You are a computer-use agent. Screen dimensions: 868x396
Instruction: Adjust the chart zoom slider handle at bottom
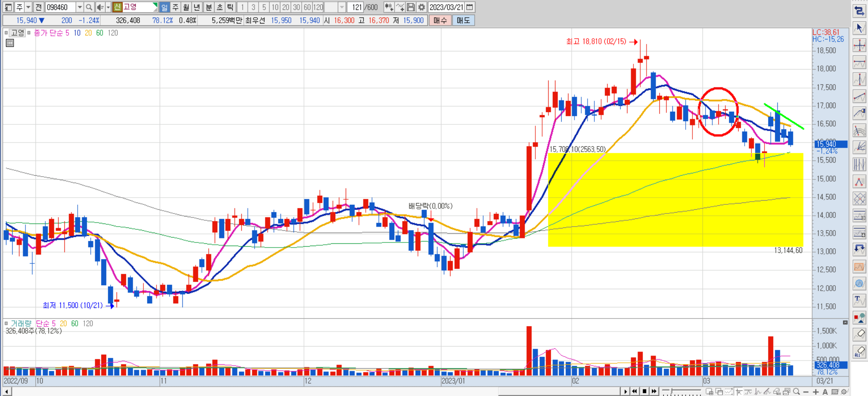coord(672,391)
